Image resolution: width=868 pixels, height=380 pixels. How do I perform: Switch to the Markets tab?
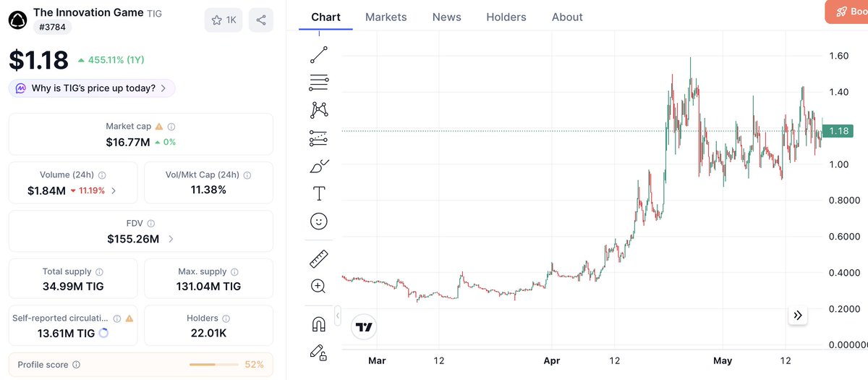click(x=386, y=17)
